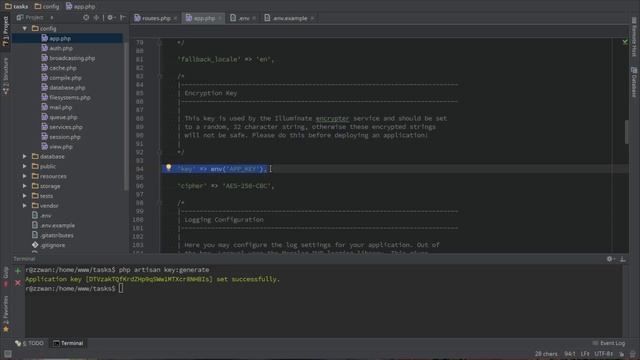This screenshot has width=640, height=360.
Task: Click the app.php breadcrumb item
Action: (x=80, y=6)
